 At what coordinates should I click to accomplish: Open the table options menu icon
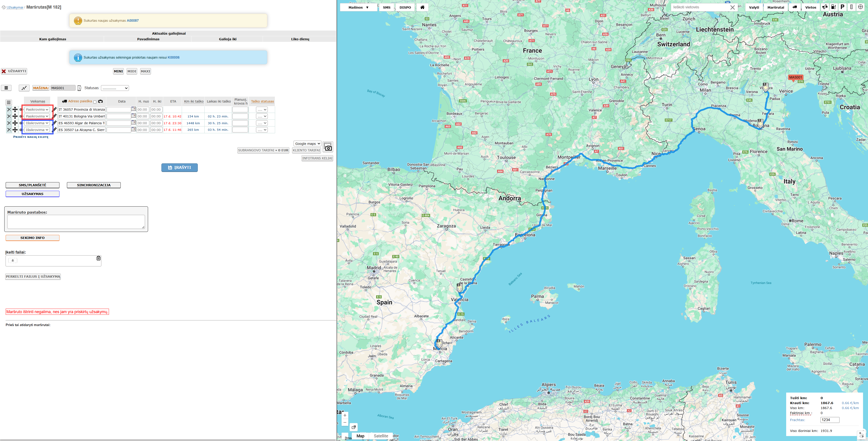pos(9,102)
